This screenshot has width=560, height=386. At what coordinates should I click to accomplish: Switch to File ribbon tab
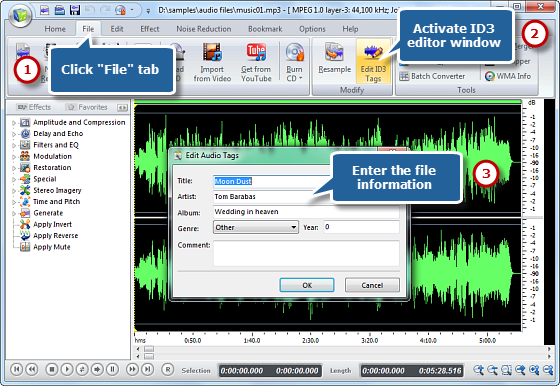click(x=88, y=29)
